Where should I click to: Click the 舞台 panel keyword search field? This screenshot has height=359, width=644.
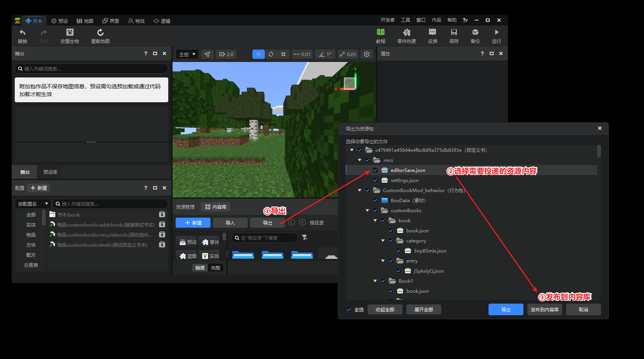[92, 69]
